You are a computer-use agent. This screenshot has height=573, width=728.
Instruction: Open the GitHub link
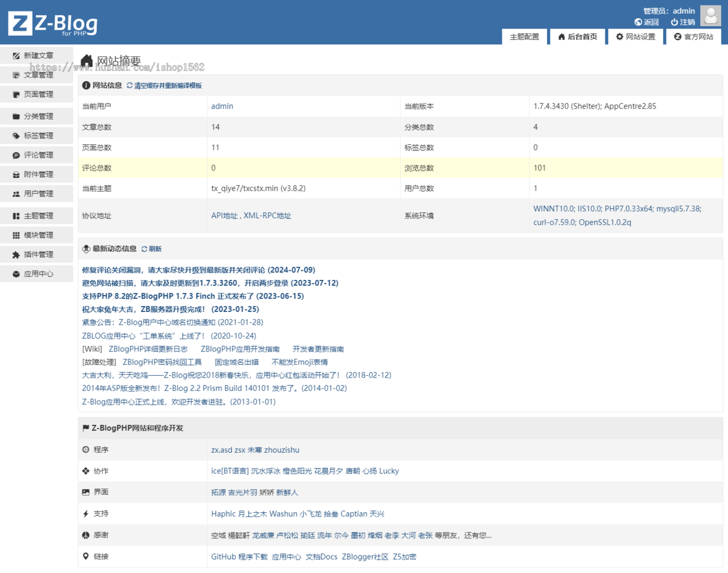[223, 557]
